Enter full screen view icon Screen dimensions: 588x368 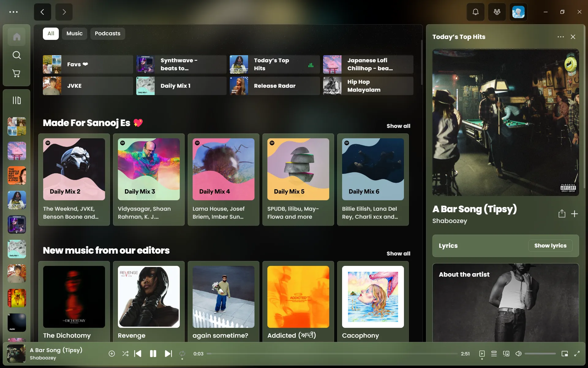click(577, 354)
